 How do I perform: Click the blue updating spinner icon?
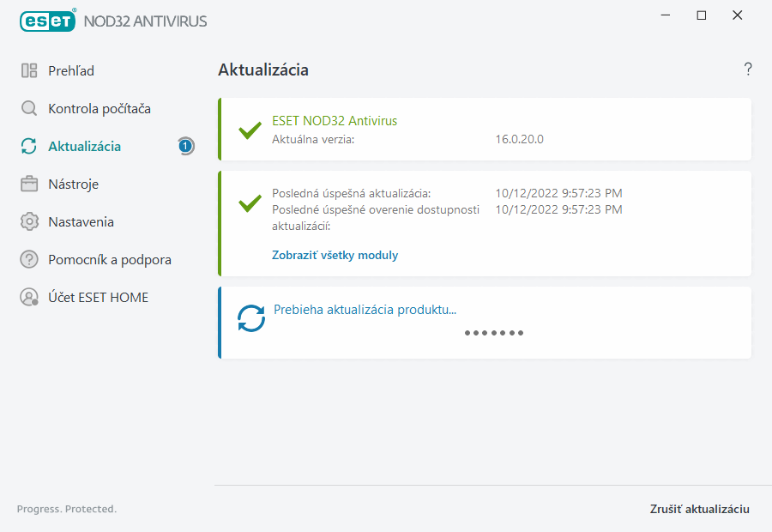(251, 319)
